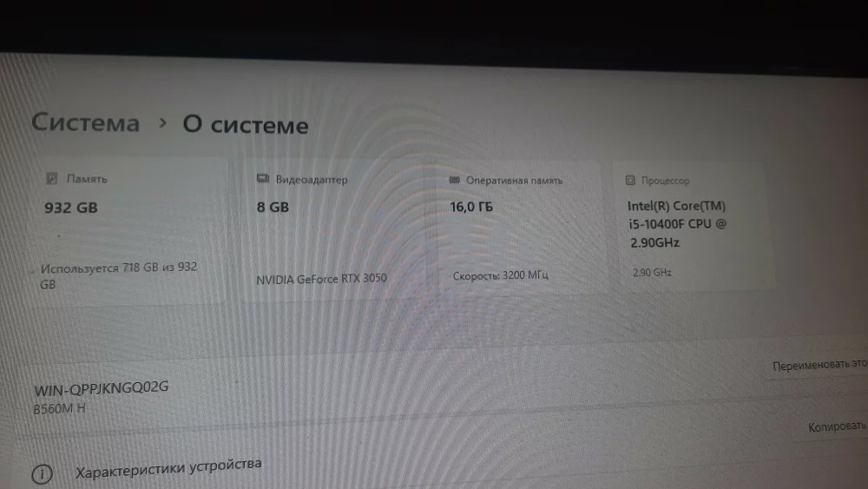Open the Процессор Intel Core card
The width and height of the screenshot is (868, 489).
point(694,226)
